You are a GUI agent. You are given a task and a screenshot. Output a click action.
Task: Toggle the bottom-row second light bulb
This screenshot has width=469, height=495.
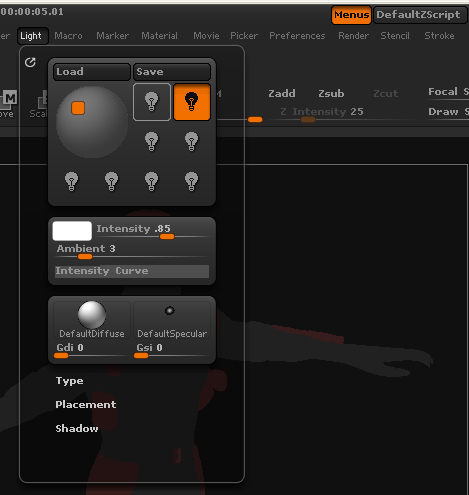pos(112,182)
